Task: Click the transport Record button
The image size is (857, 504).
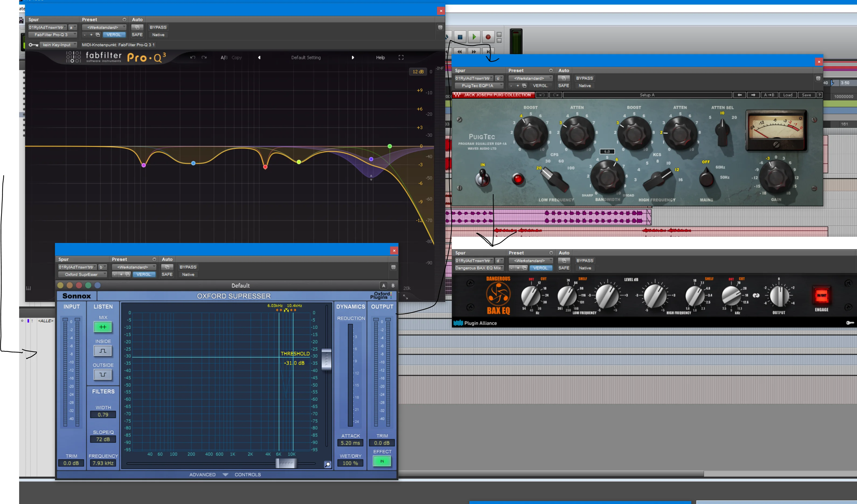Action: 488,37
